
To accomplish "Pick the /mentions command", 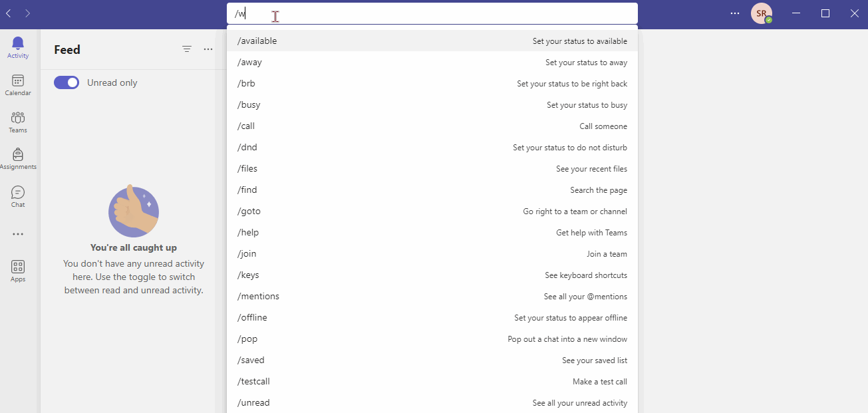I will click(432, 297).
